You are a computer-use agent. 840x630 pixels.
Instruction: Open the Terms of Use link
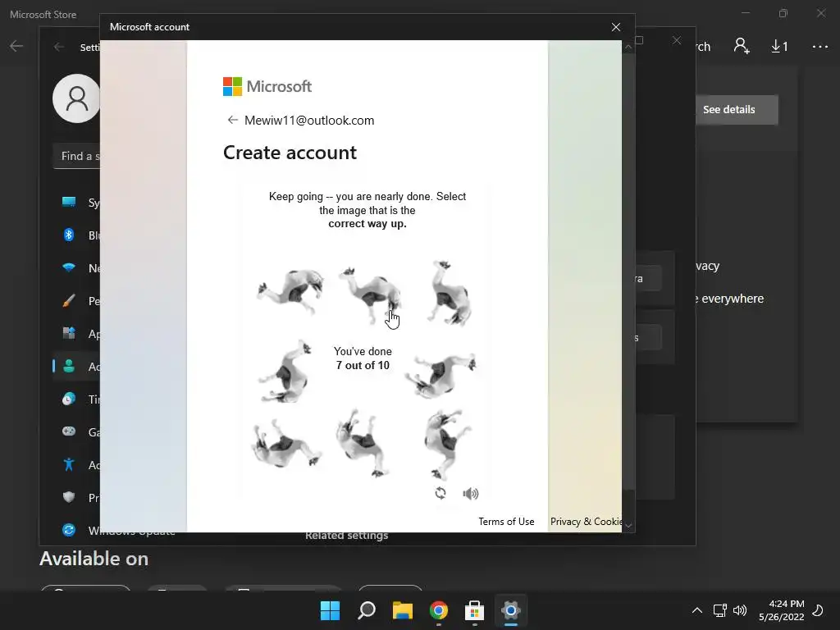click(x=506, y=521)
